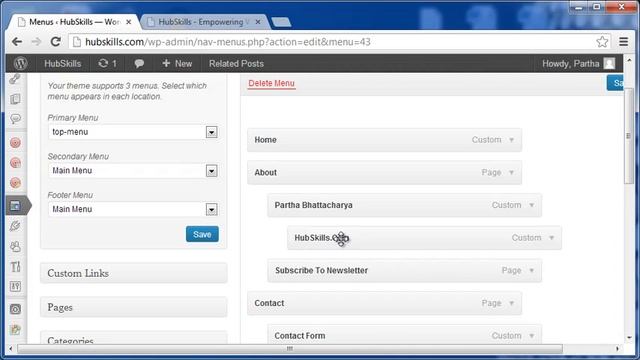Open Plugins icon in admin sidebar
The width and height of the screenshot is (640, 360).
coord(15,226)
